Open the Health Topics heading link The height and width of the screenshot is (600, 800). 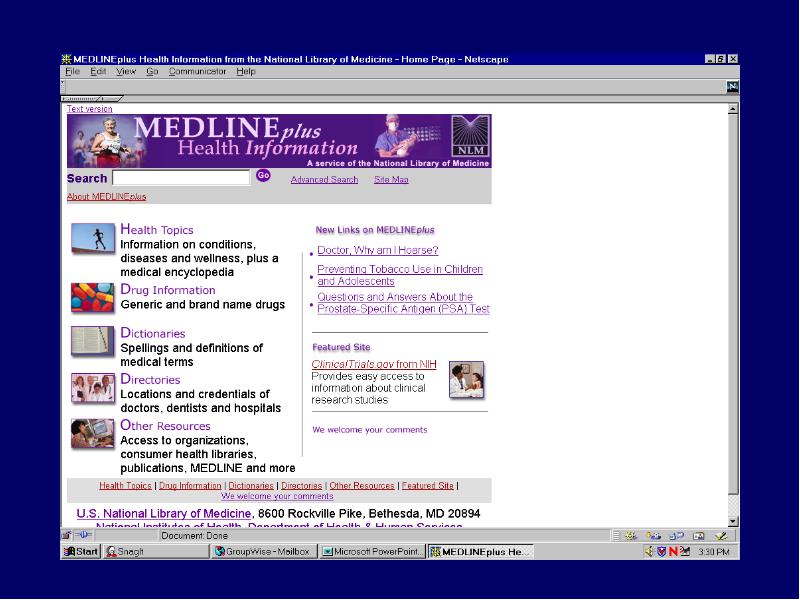pos(157,230)
